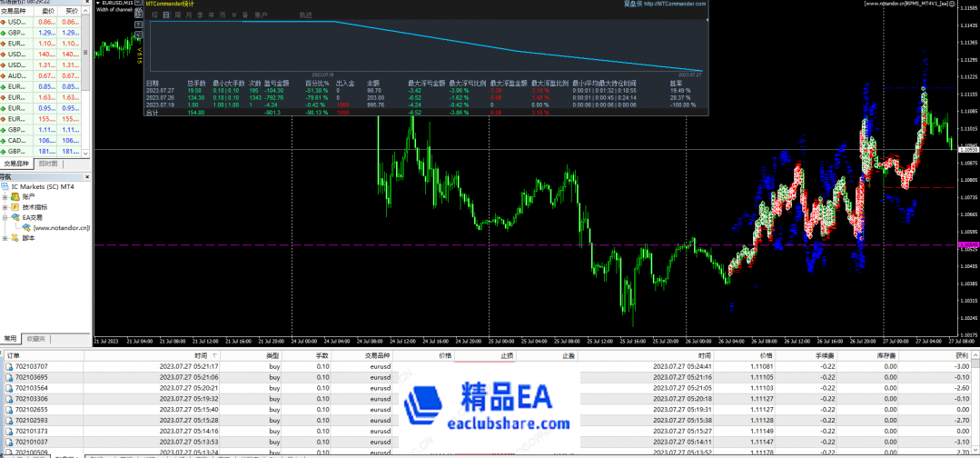Switch to the 收藏夹 favorites tab
The image size is (980, 458).
tap(36, 338)
